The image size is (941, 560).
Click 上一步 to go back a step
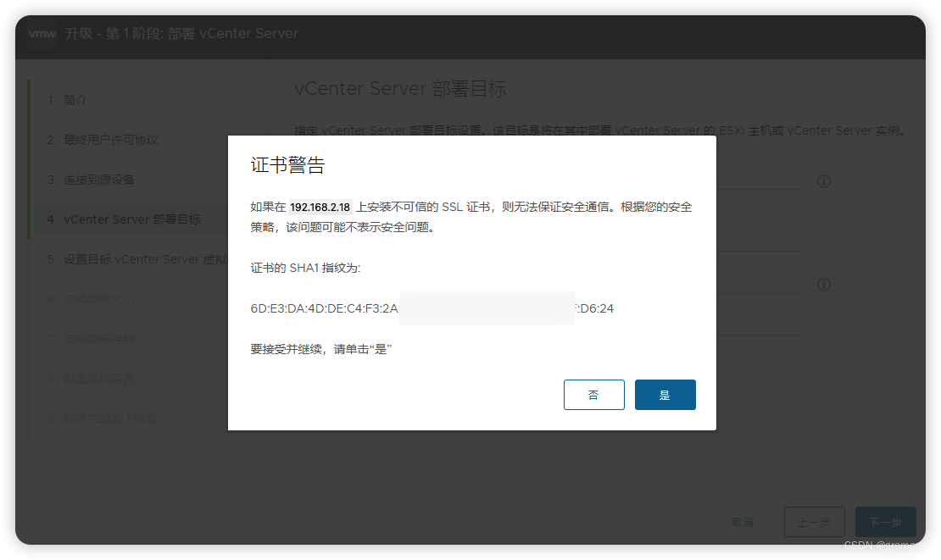(814, 522)
